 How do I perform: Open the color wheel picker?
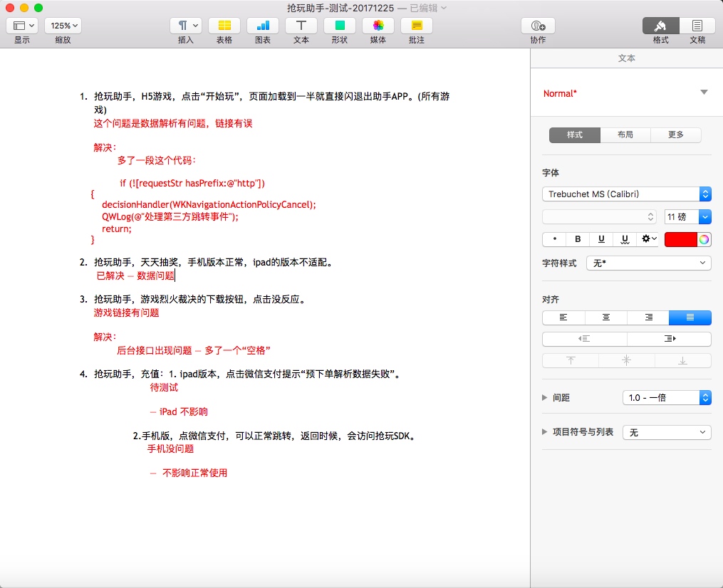tap(704, 239)
